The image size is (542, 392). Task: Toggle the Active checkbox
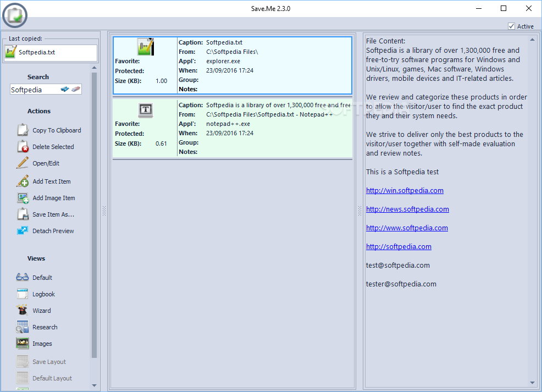pos(512,26)
